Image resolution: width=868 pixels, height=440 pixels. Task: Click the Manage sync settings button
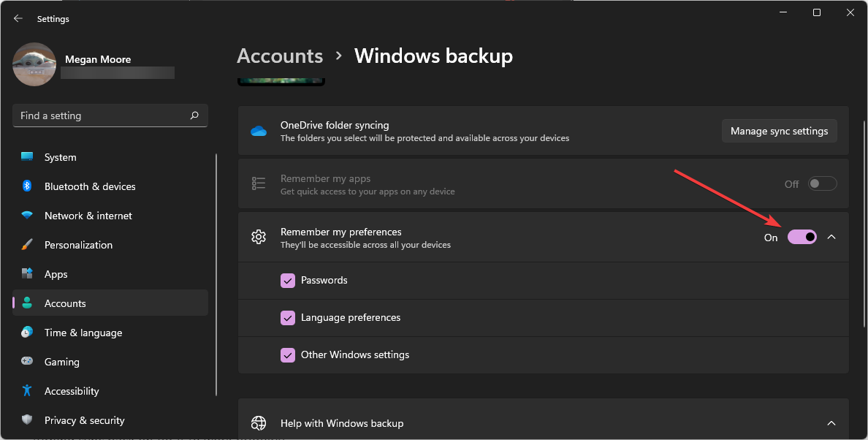(779, 131)
